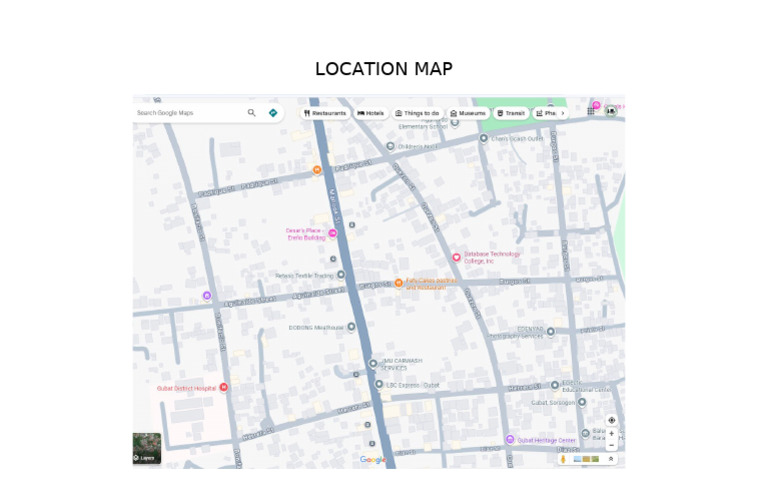This screenshot has width=768, height=503.
Task: Click the Gubat District Hospital red marker
Action: coord(223,387)
